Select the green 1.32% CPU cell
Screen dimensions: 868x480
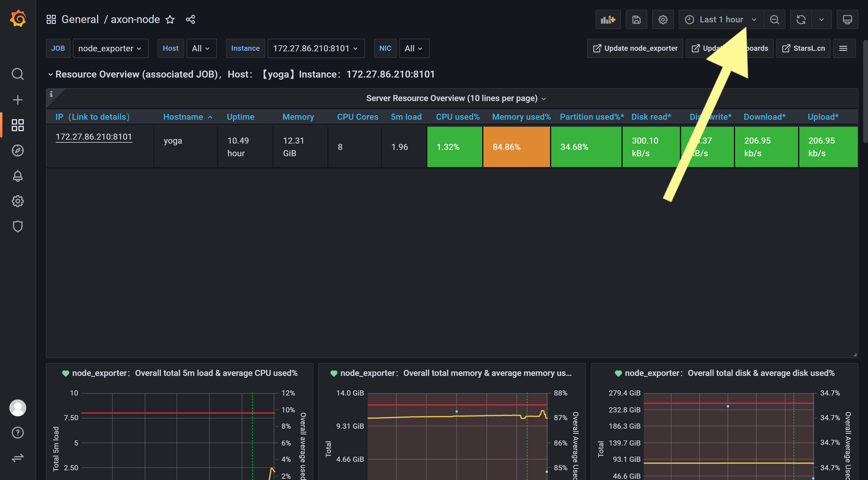click(454, 147)
